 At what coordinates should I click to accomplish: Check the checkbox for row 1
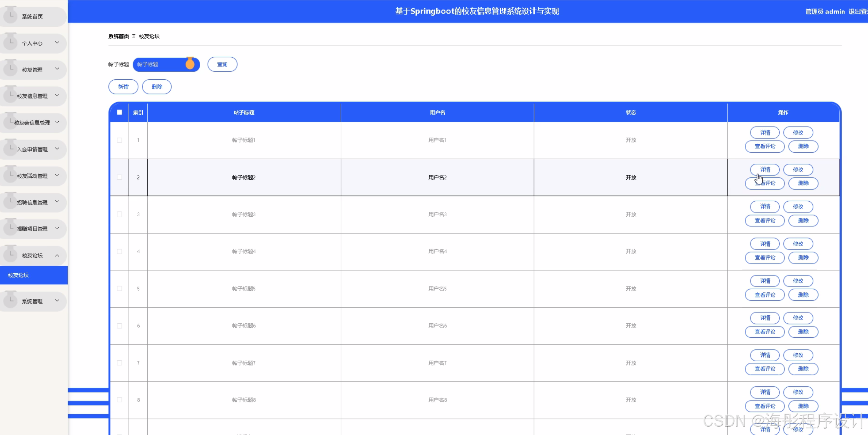(x=119, y=140)
